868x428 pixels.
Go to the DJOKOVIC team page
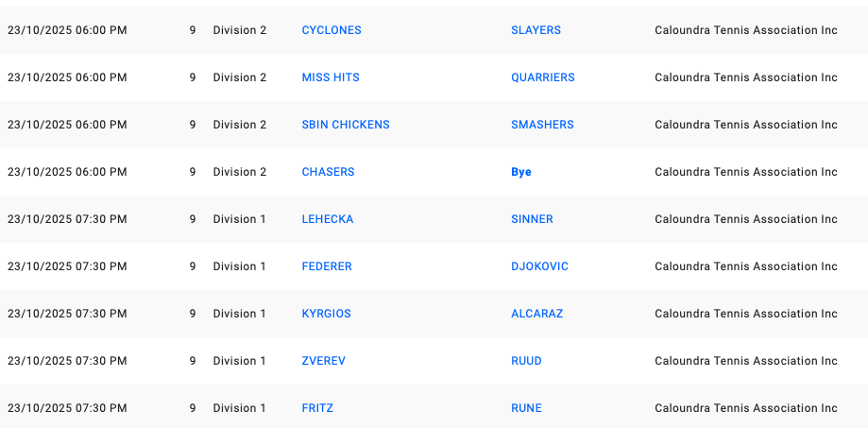point(539,266)
